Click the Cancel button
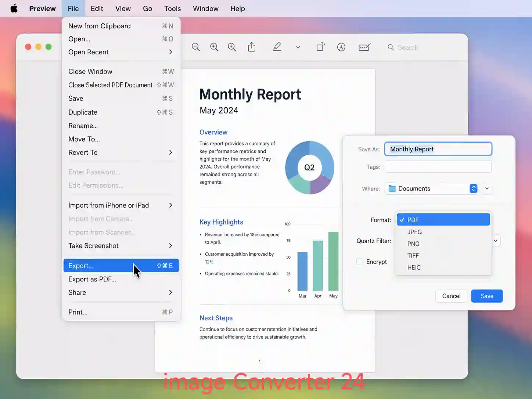The height and width of the screenshot is (399, 532). point(451,296)
